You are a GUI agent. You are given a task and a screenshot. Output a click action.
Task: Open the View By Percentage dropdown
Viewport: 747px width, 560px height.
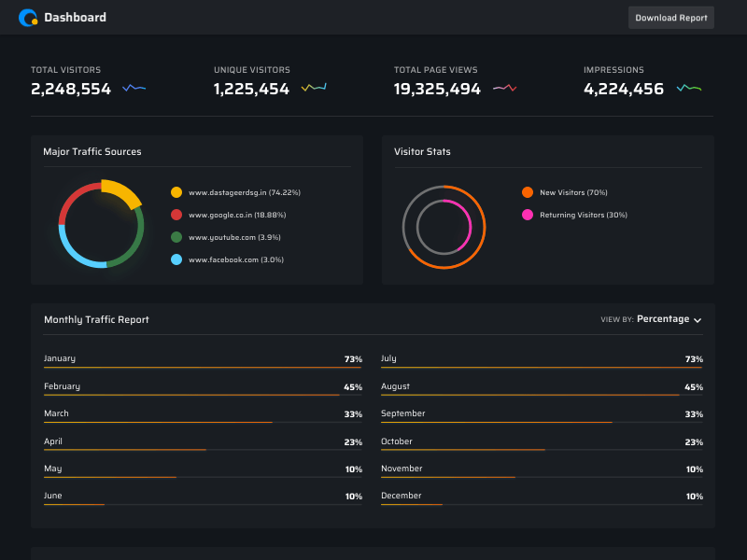[663, 319]
